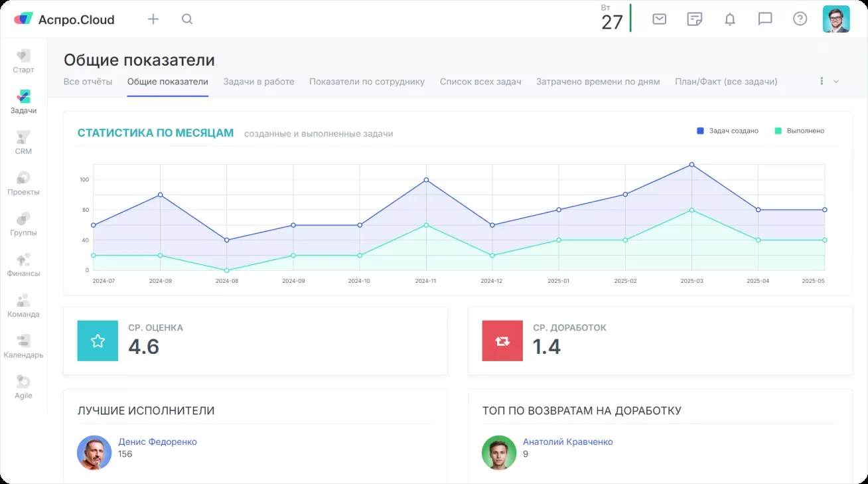The image size is (868, 484).
Task: Click the plus icon to create new item
Action: (x=153, y=19)
